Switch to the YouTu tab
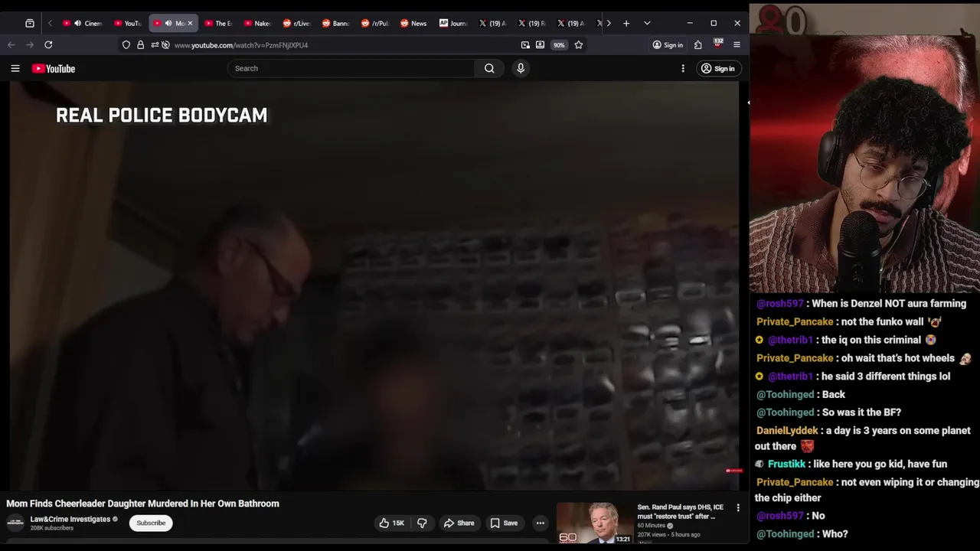This screenshot has height=551, width=980. [128, 23]
